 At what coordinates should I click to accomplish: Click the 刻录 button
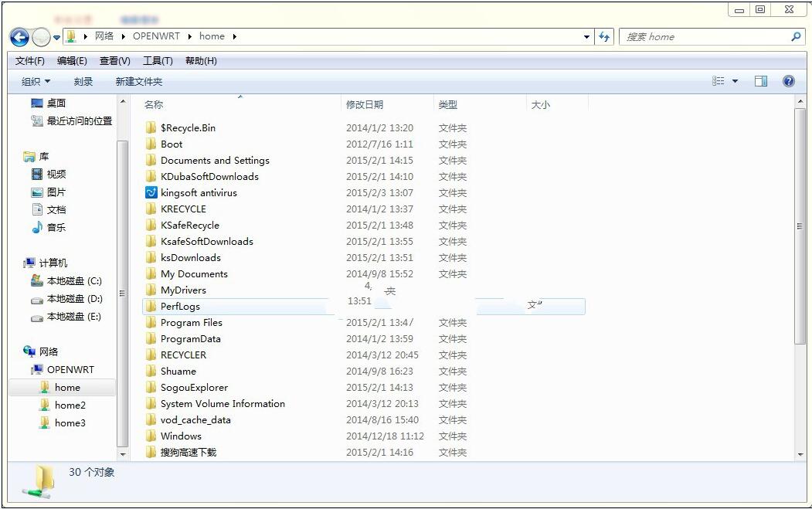pos(83,81)
